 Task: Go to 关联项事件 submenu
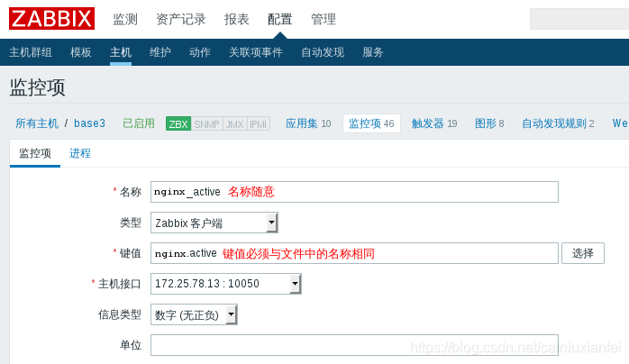point(256,52)
